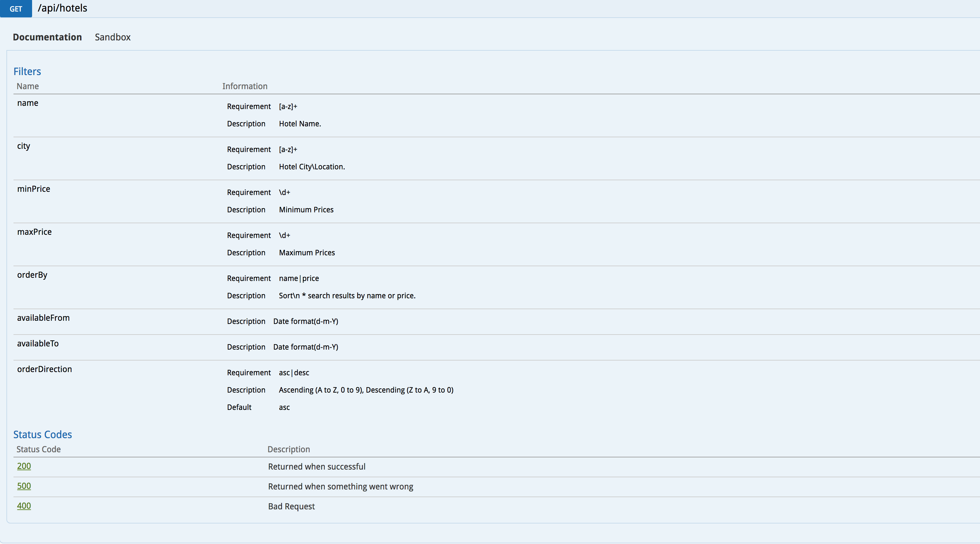Click the Status Codes section heading
980x544 pixels.
tap(43, 435)
